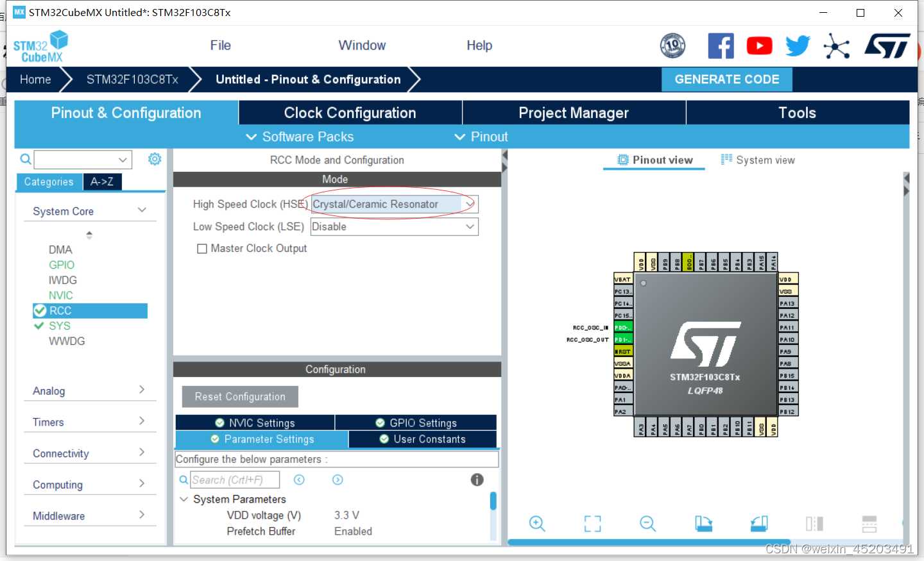Click the GENERATE CODE button
The height and width of the screenshot is (561, 924).
(x=727, y=80)
